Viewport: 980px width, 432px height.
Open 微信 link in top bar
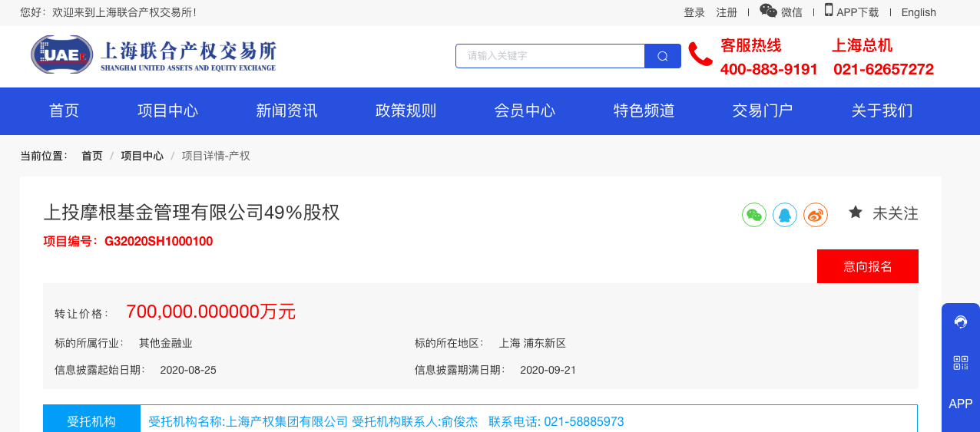[x=792, y=12]
